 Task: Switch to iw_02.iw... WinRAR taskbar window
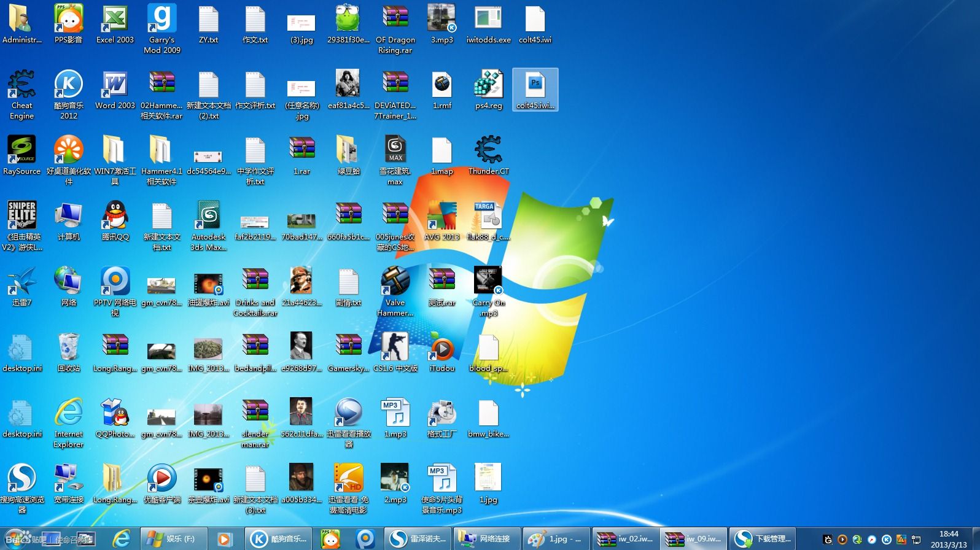(x=625, y=539)
